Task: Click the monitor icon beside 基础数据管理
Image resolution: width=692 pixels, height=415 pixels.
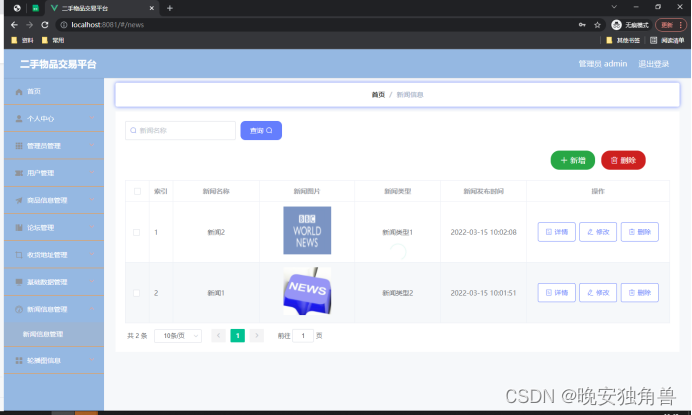Action: pyautogui.click(x=19, y=282)
